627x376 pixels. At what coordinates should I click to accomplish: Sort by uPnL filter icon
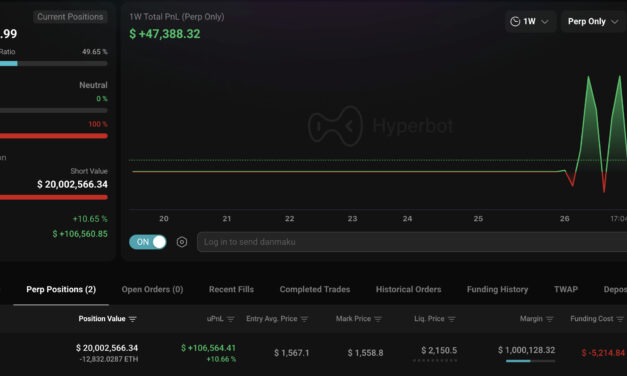coord(231,319)
